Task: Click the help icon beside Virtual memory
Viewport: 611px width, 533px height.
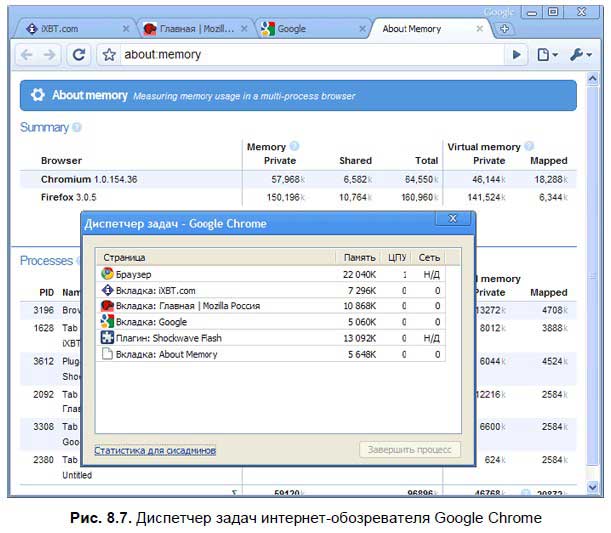Action: [529, 146]
